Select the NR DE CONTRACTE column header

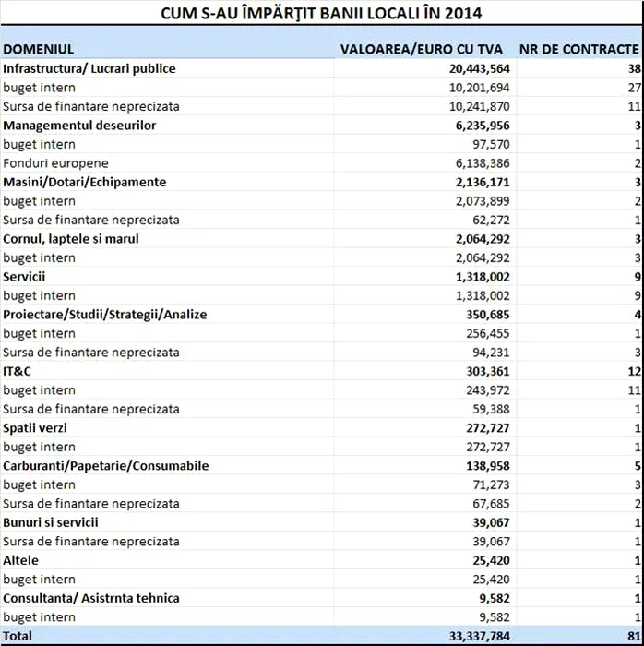(578, 49)
